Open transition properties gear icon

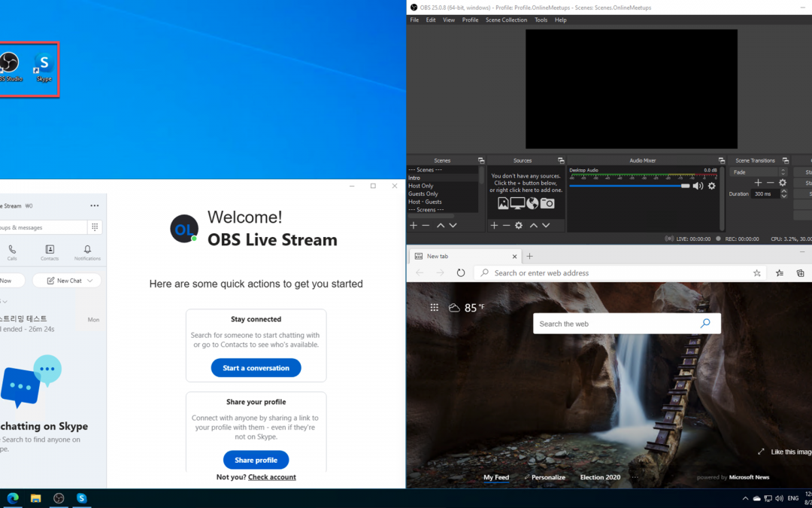click(783, 183)
